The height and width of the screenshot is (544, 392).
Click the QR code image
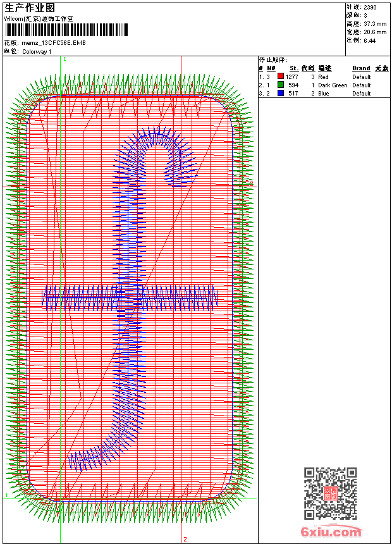coord(331,493)
